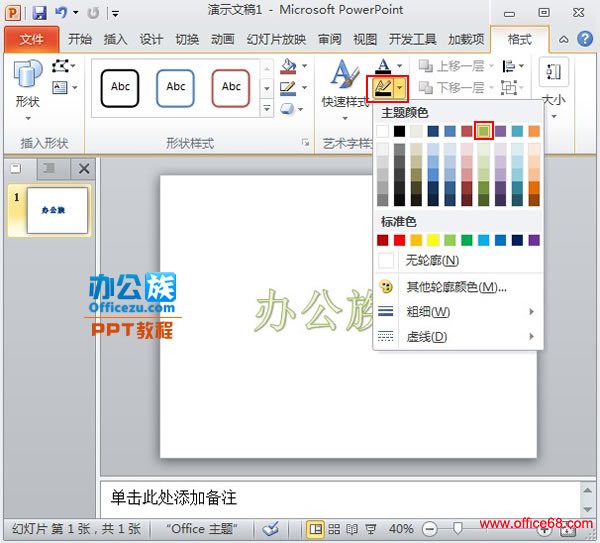This screenshot has width=600, height=543.
Task: Apply the blue outline Abc shape style
Action: (175, 88)
